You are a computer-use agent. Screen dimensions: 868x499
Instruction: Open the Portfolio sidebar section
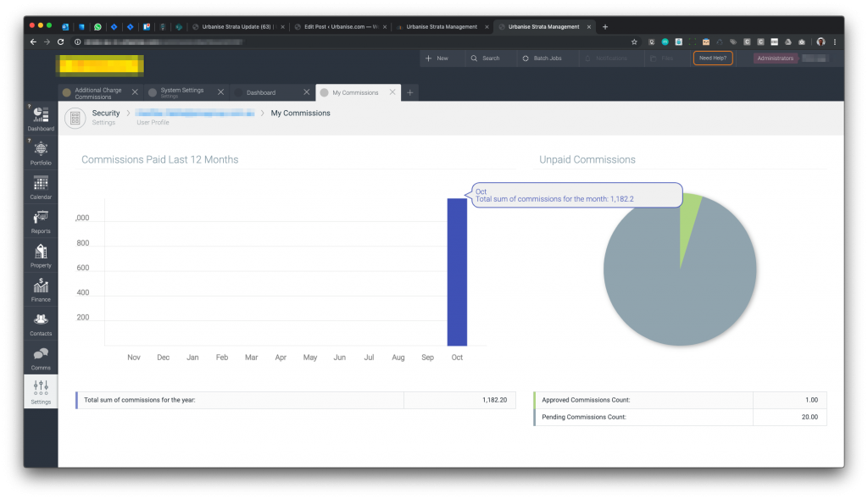point(41,152)
